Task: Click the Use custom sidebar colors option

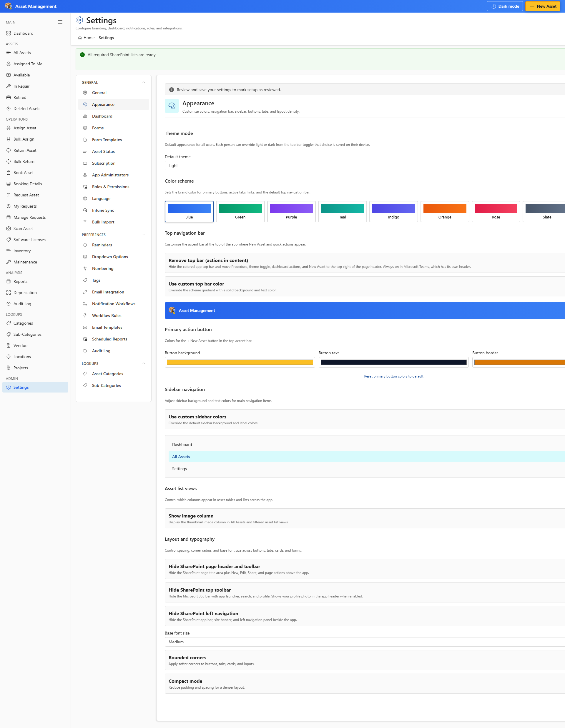Action: click(365, 419)
